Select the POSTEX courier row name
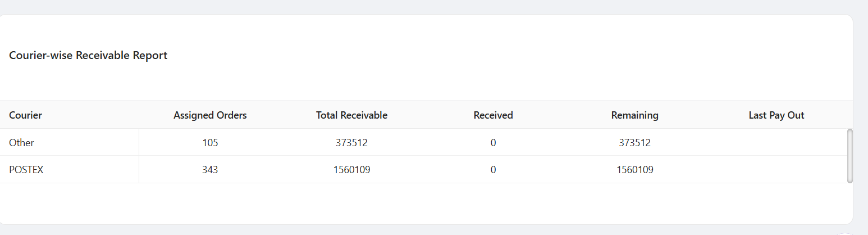The width and height of the screenshot is (868, 235). pyautogui.click(x=26, y=170)
